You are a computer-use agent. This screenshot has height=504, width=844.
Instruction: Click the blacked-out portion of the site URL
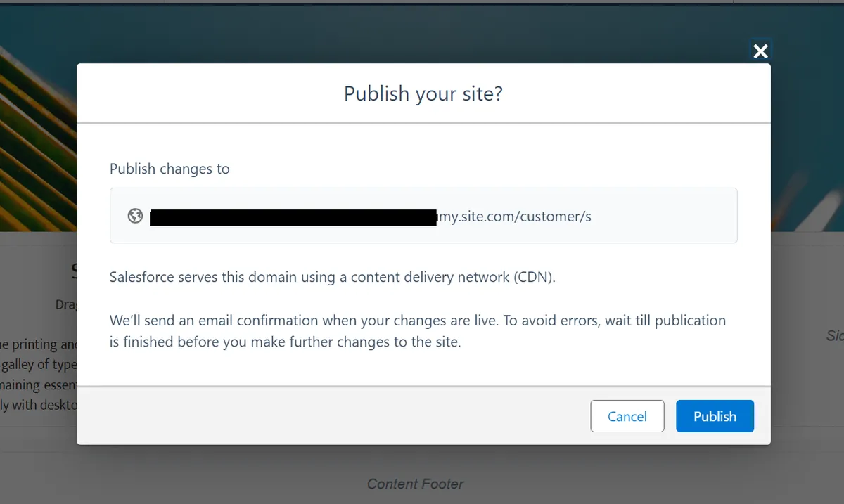293,217
